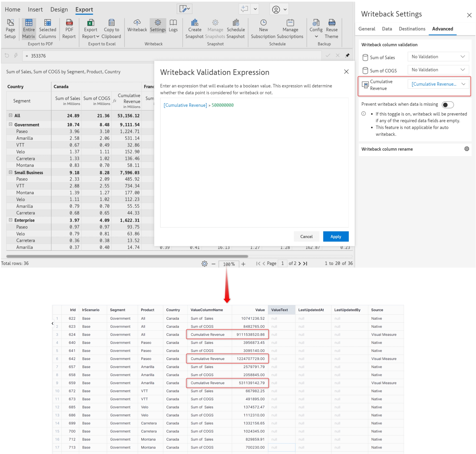This screenshot has width=476, height=454.
Task: Collapse the Small Business segment row
Action: coord(10,172)
